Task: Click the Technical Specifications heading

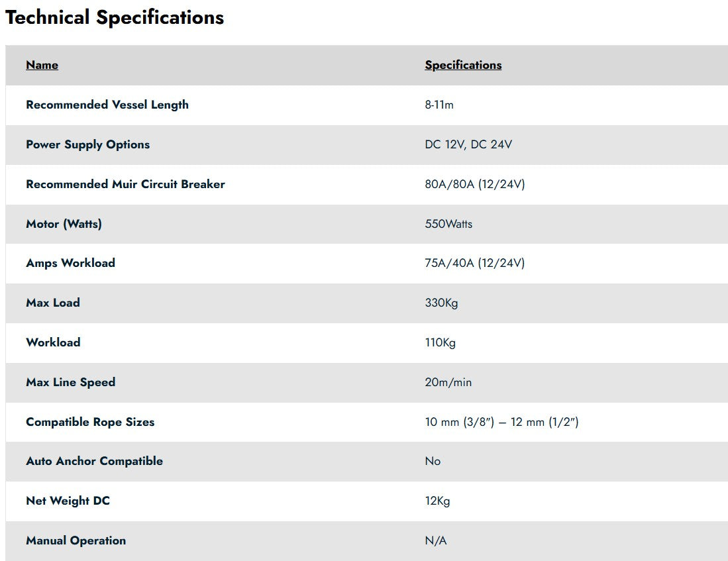Action: pyautogui.click(x=114, y=18)
